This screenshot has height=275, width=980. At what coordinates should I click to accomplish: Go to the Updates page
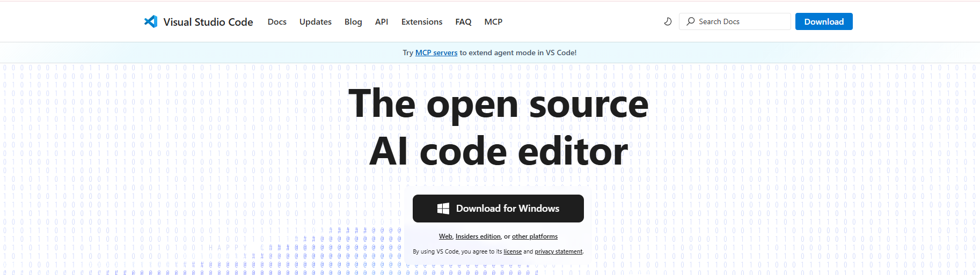click(315, 22)
